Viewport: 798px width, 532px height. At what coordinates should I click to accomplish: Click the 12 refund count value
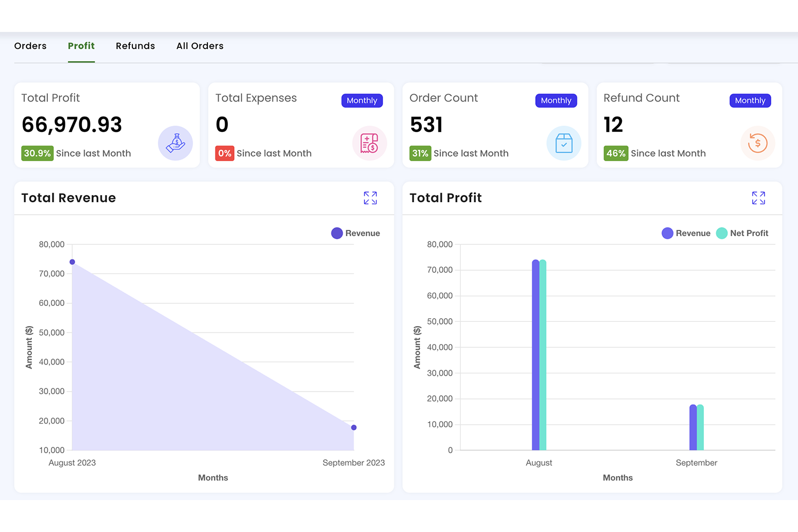[613, 125]
